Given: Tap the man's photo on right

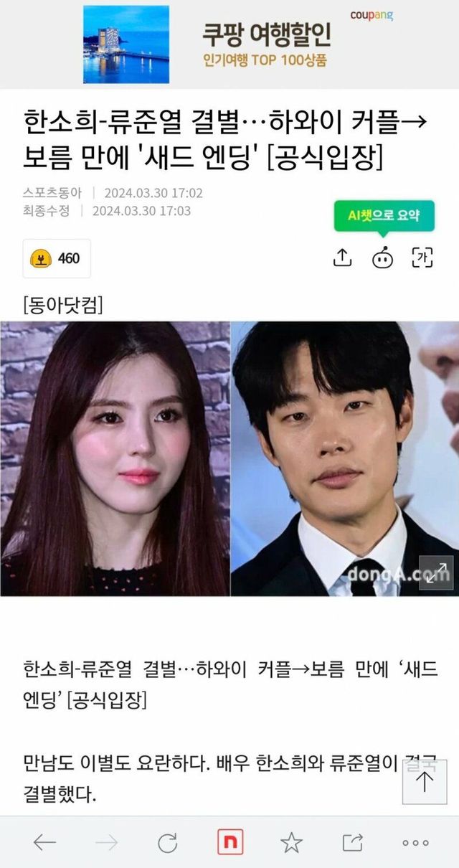Looking at the screenshot, I should pos(345,458).
